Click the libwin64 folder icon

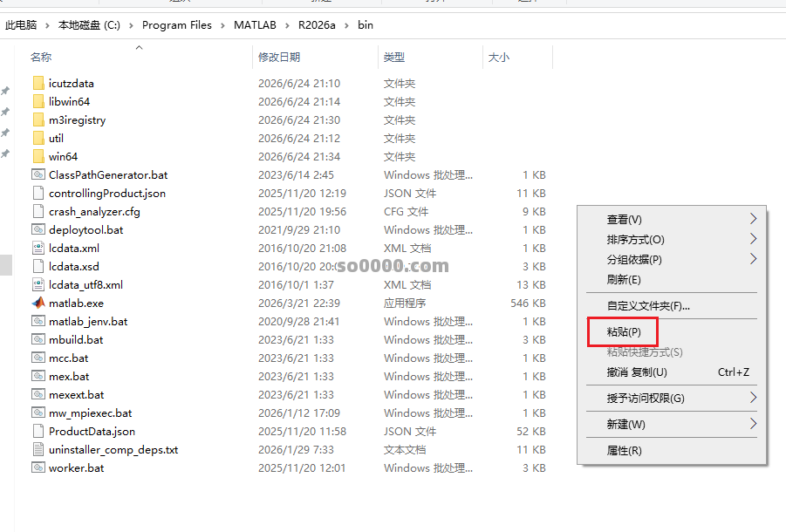tap(38, 102)
